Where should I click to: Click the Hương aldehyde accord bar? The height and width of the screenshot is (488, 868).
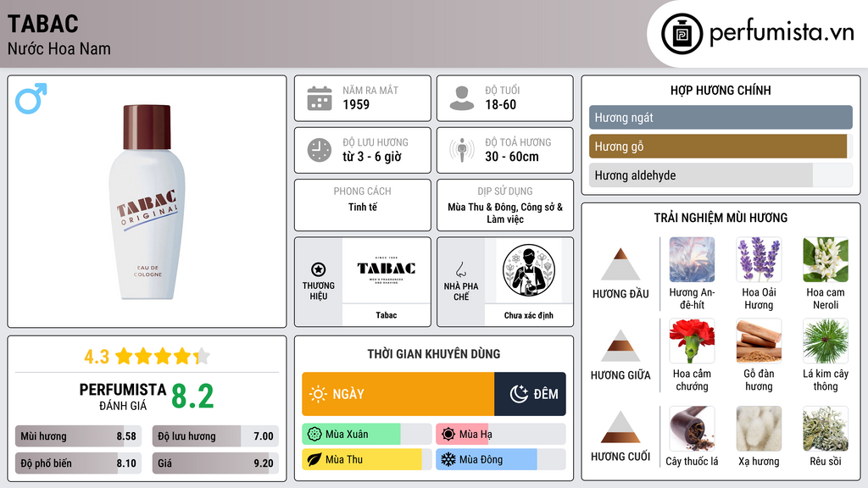(721, 175)
